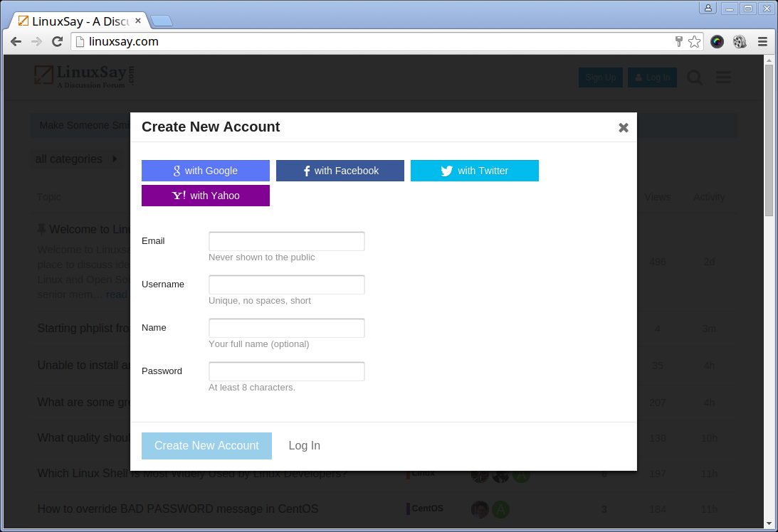This screenshot has width=778, height=532.
Task: Focus the Username input field
Action: (x=286, y=284)
